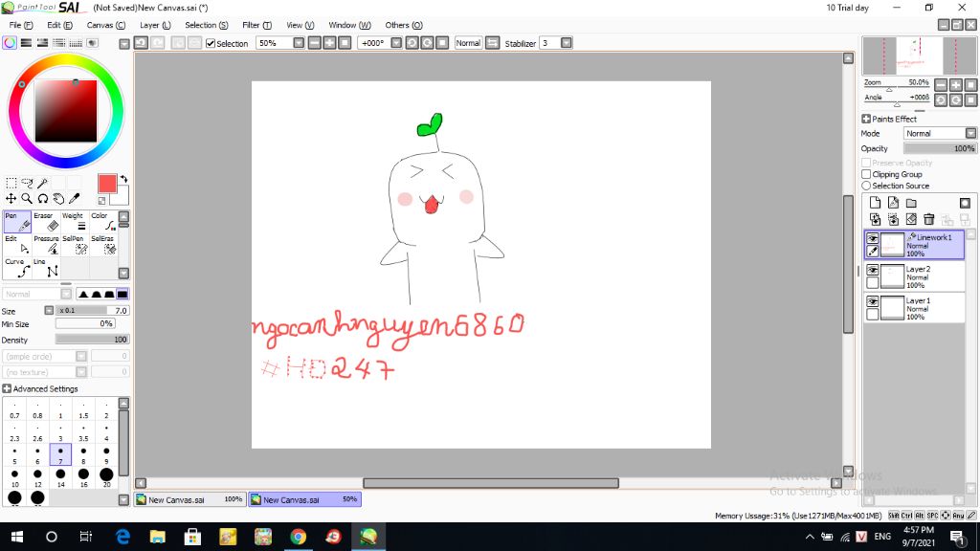The image size is (980, 551).
Task: Select the rectangular Selection tool
Action: (11, 183)
